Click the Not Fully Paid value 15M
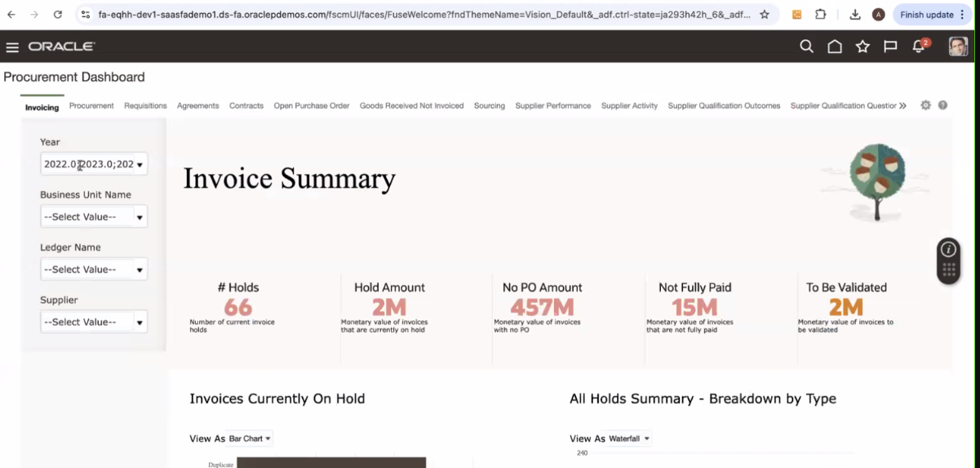980x468 pixels. coord(695,307)
